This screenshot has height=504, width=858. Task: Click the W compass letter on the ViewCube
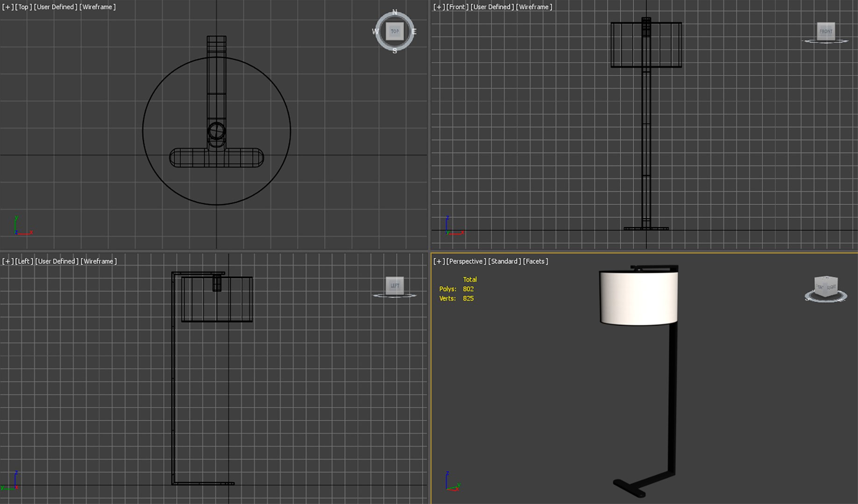(x=376, y=32)
